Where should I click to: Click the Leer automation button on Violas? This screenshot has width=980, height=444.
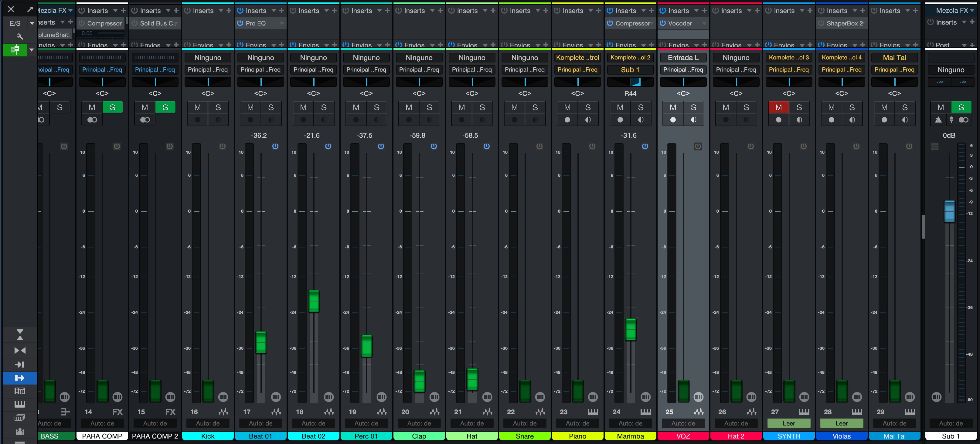point(842,423)
